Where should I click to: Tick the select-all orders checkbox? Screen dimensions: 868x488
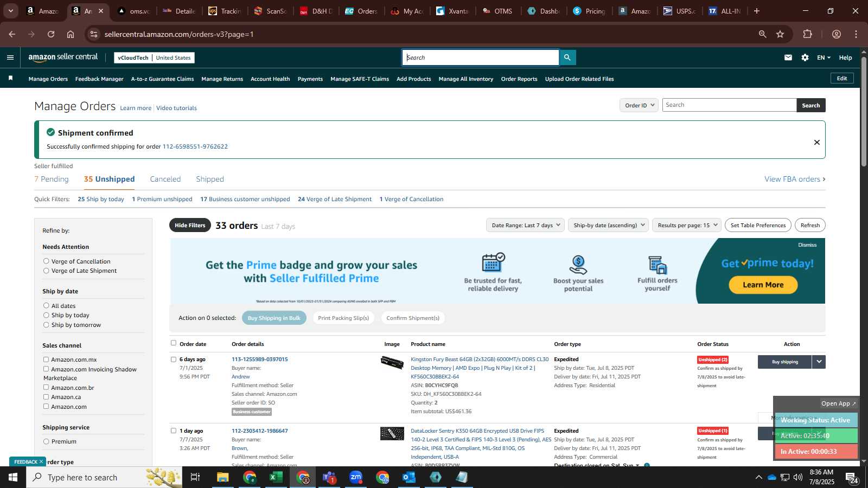(174, 343)
